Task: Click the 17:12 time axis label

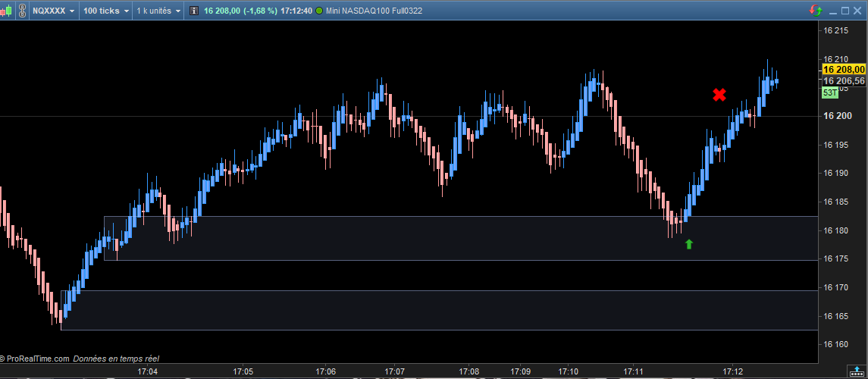Action: 732,371
